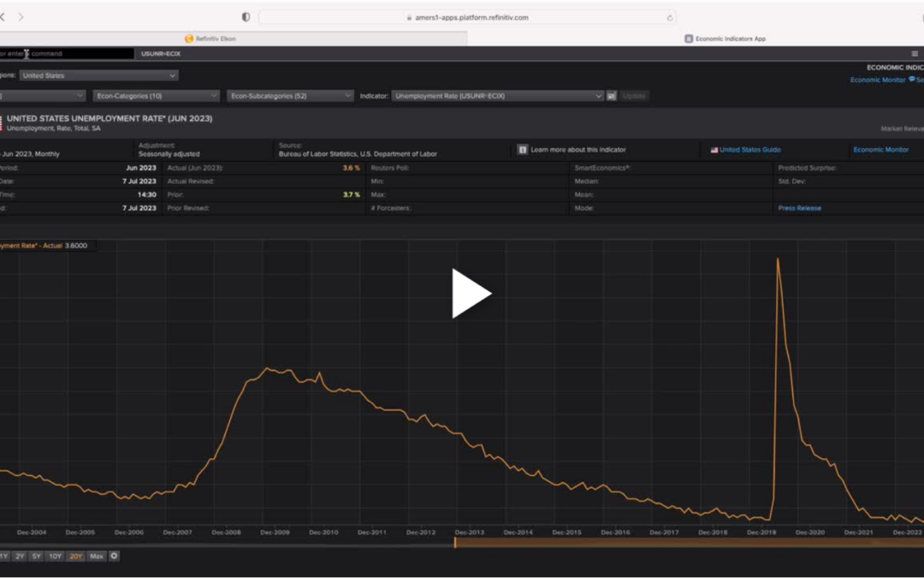
Task: Open the Economic Monitor link in the header
Action: tap(878, 80)
